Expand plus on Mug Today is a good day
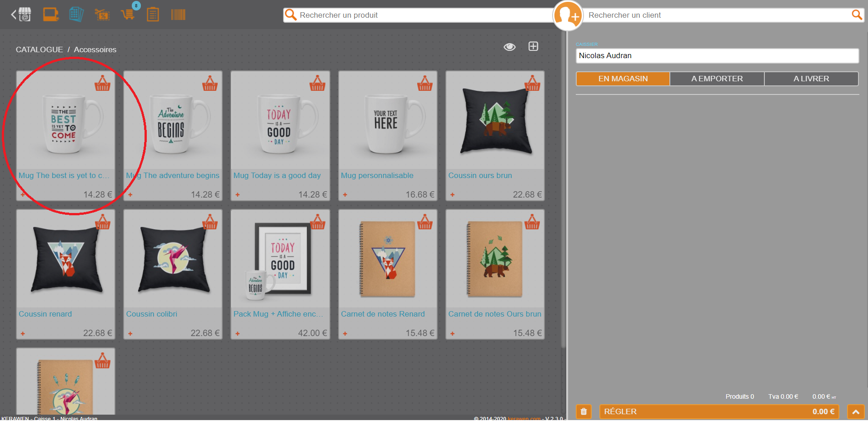The image size is (868, 421). [x=238, y=195]
